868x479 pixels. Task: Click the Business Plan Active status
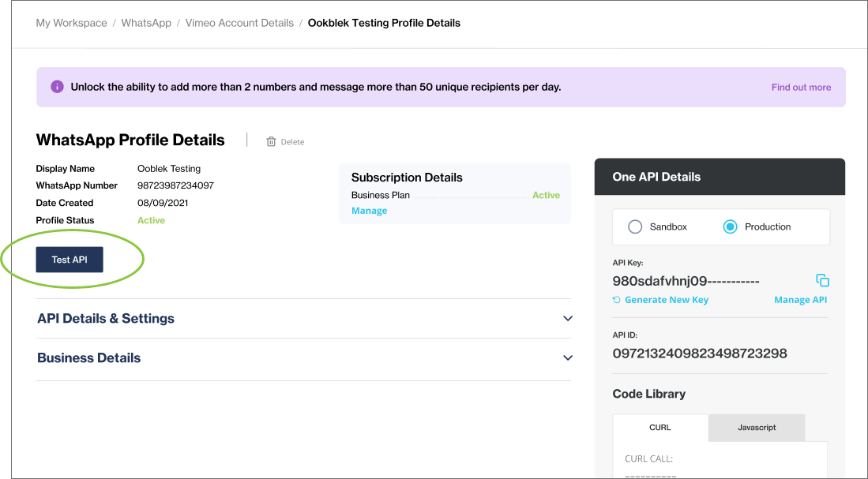(546, 195)
